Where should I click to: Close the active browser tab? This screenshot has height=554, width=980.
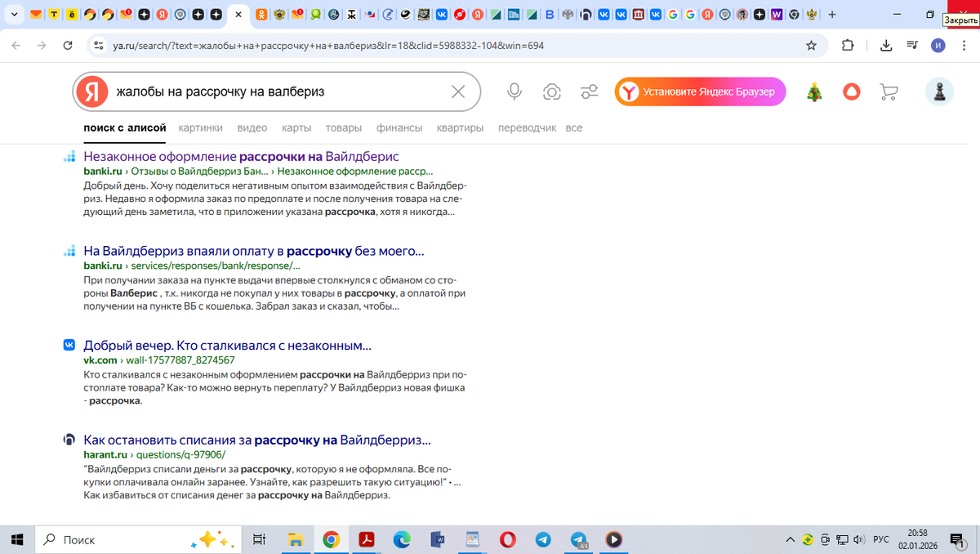238,15
